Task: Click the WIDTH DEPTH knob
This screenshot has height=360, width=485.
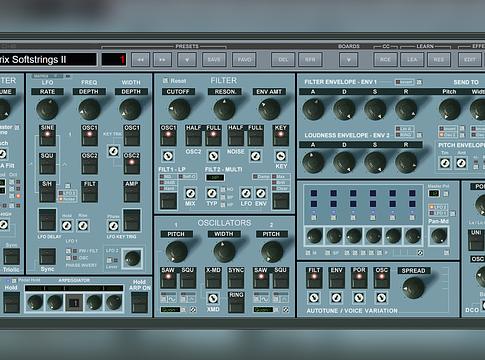Action: (130, 109)
